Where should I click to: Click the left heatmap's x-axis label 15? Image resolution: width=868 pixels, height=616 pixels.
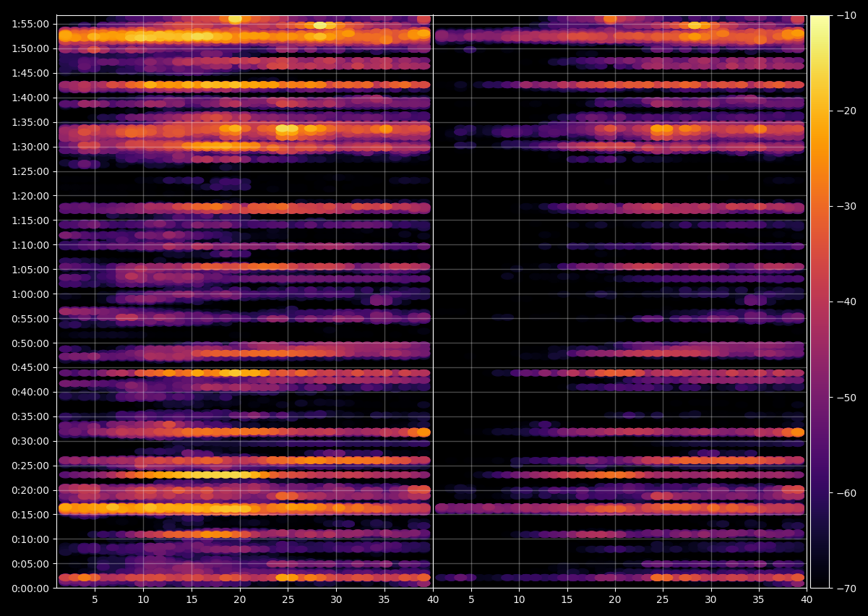point(192,600)
